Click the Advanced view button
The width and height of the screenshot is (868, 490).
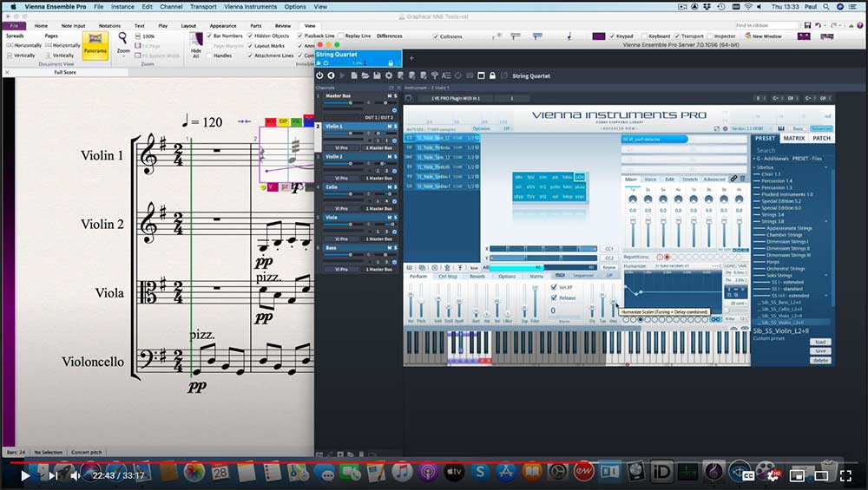pyautogui.click(x=821, y=128)
